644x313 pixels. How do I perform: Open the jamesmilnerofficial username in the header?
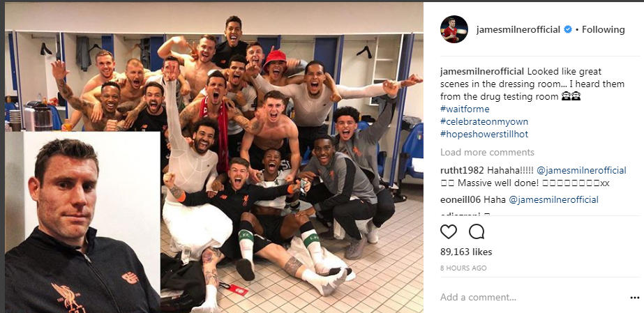pyautogui.click(x=518, y=29)
